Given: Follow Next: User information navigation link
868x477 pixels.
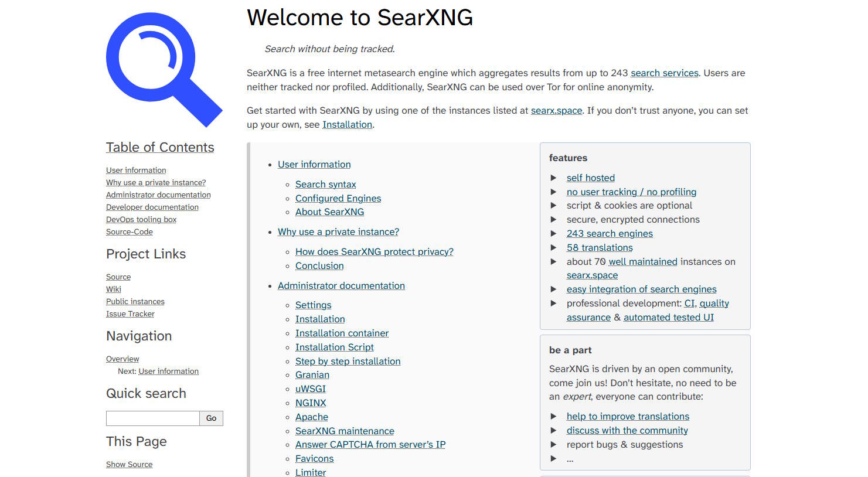Looking at the screenshot, I should (x=169, y=372).
